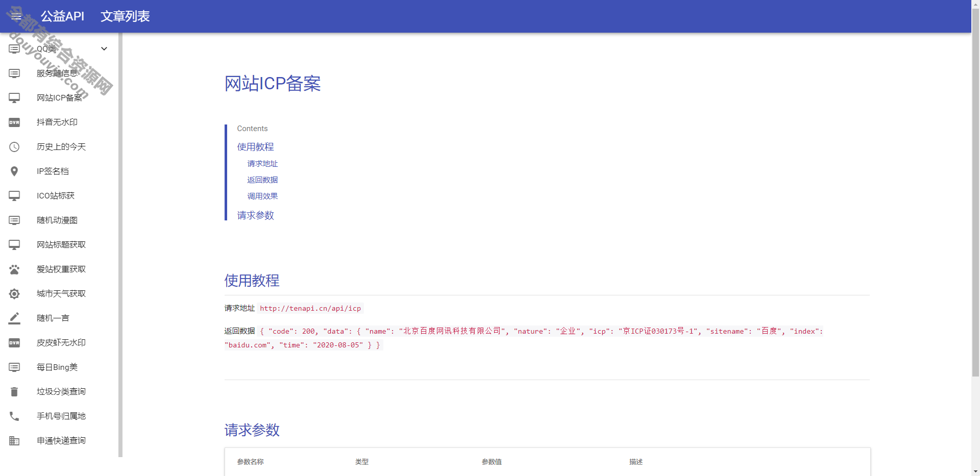Click the http://tenapi.cn/api/icp URL code
The width and height of the screenshot is (980, 476).
coord(310,308)
